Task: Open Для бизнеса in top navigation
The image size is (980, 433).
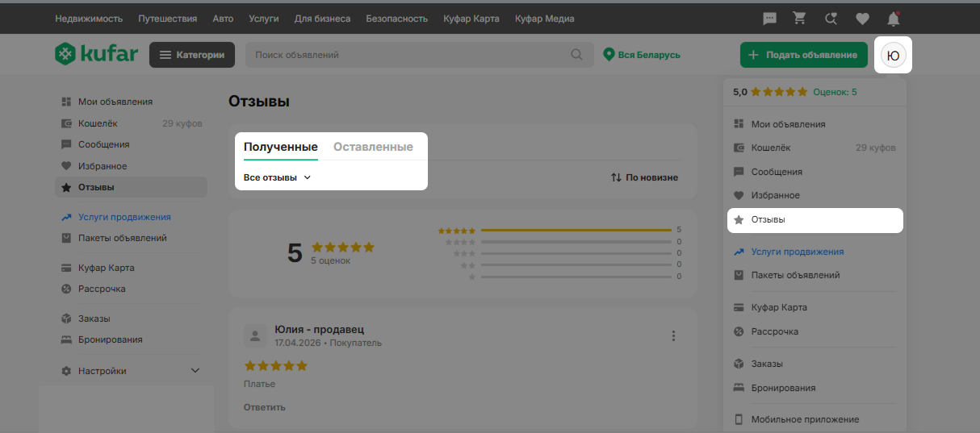Action: click(322, 18)
